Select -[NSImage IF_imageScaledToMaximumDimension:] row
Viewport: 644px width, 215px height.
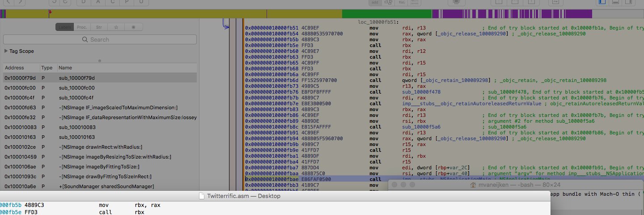(x=100, y=107)
